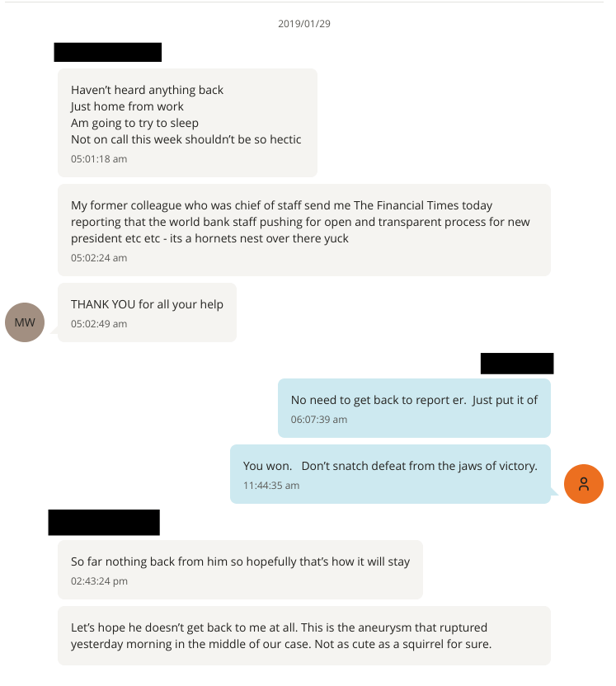Click the orange person avatar icon
The height and width of the screenshot is (686, 616).
coord(584,483)
